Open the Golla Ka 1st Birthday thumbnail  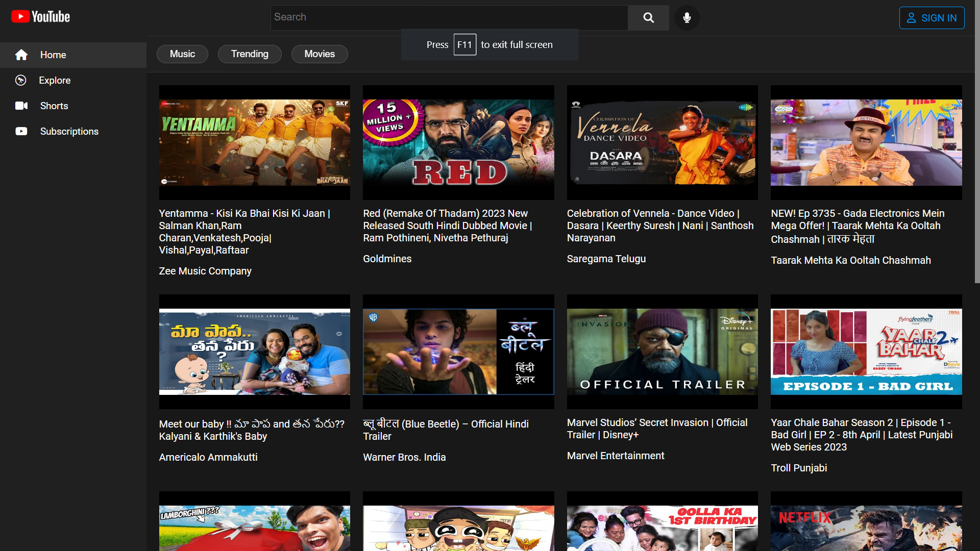tap(663, 521)
